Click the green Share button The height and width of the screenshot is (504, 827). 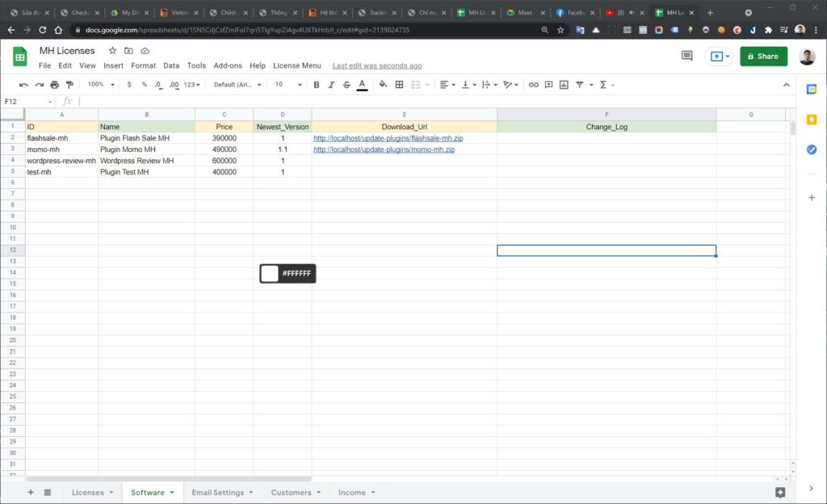click(x=763, y=56)
